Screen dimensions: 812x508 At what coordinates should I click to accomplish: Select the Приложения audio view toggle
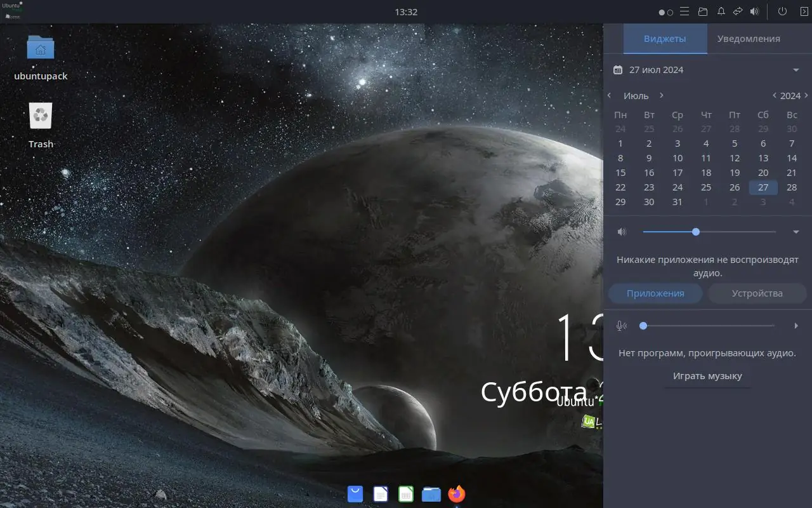pos(655,293)
